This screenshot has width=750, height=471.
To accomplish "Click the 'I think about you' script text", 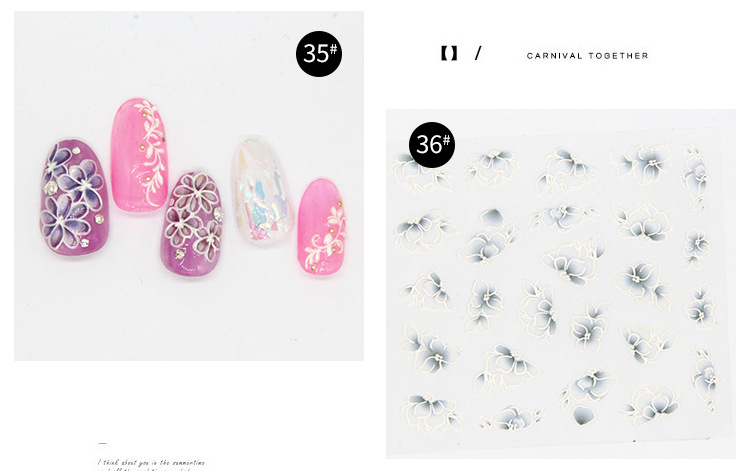I will [151, 462].
